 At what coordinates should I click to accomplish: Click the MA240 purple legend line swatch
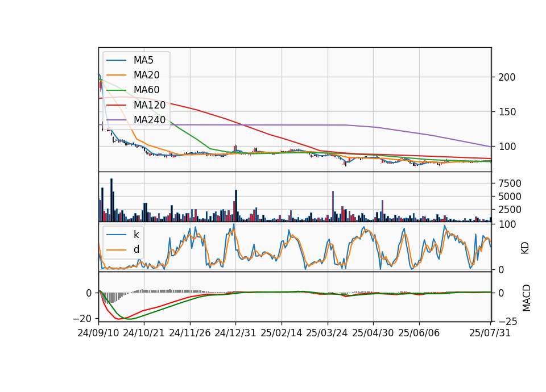point(116,120)
